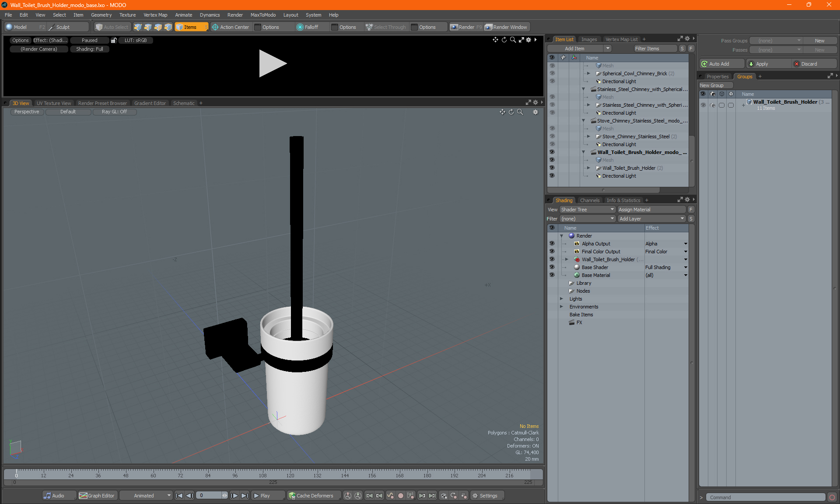Step to previous frame
Viewport: 840px width, 504px height.
coord(189,496)
